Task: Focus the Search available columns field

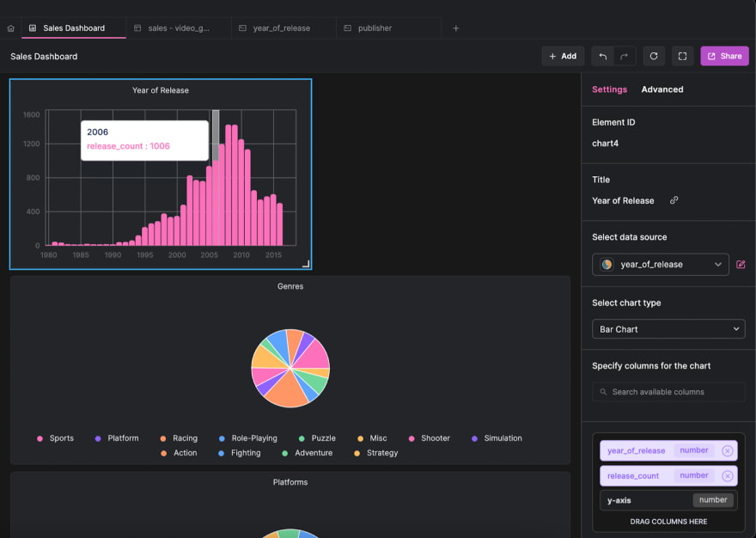Action: [x=668, y=392]
